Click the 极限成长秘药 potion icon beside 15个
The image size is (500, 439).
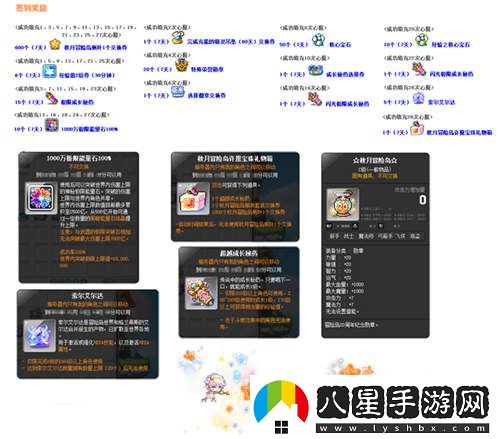click(x=52, y=98)
